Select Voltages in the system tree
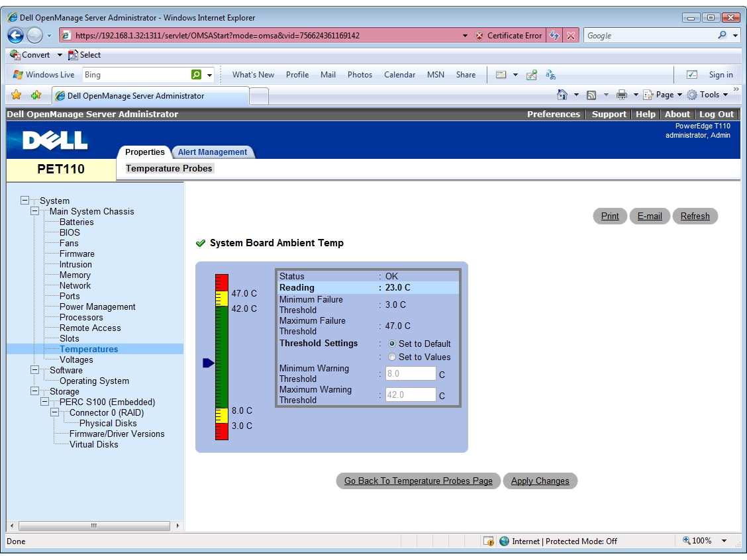Viewport: 747px width, 560px height. pyautogui.click(x=76, y=359)
